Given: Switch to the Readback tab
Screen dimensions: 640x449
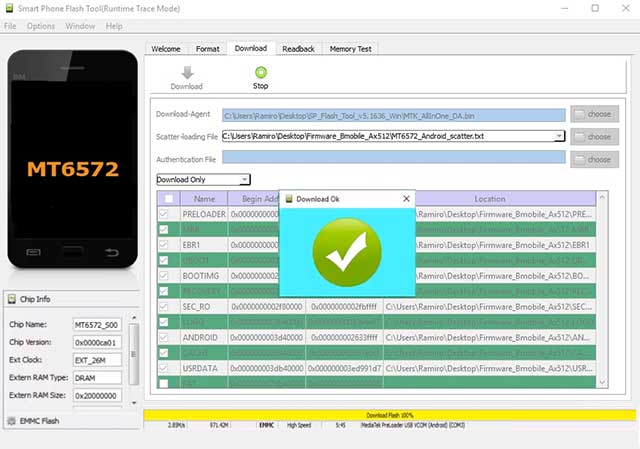Looking at the screenshot, I should point(298,49).
